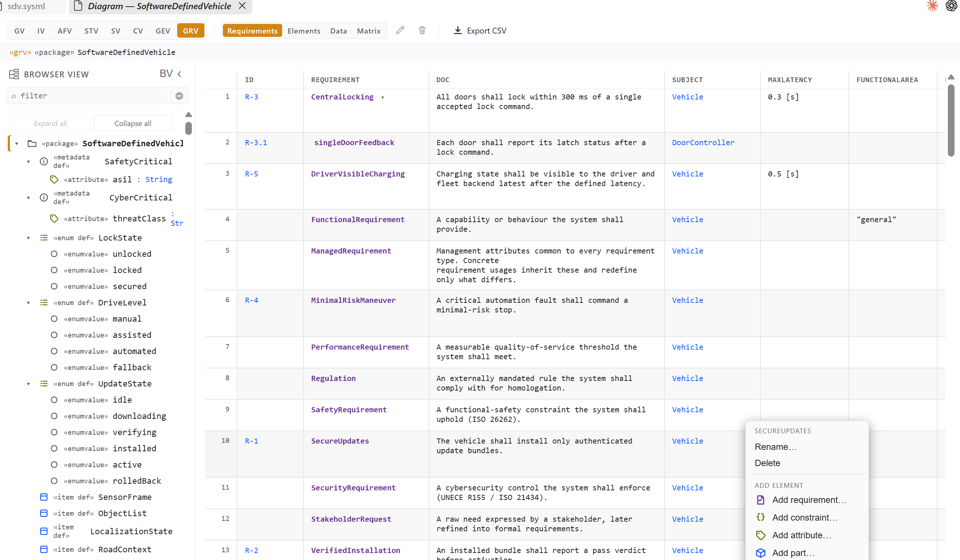Click the list icon beside LockState enum
Viewport: 960px width, 560px height.
click(x=44, y=238)
